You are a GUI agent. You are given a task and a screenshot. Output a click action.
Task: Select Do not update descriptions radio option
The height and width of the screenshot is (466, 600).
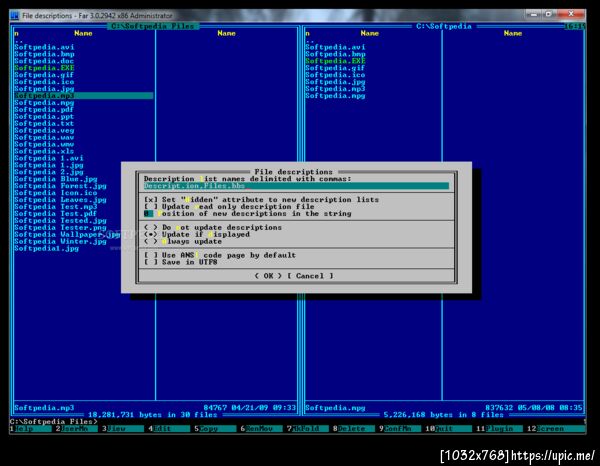(x=213, y=228)
